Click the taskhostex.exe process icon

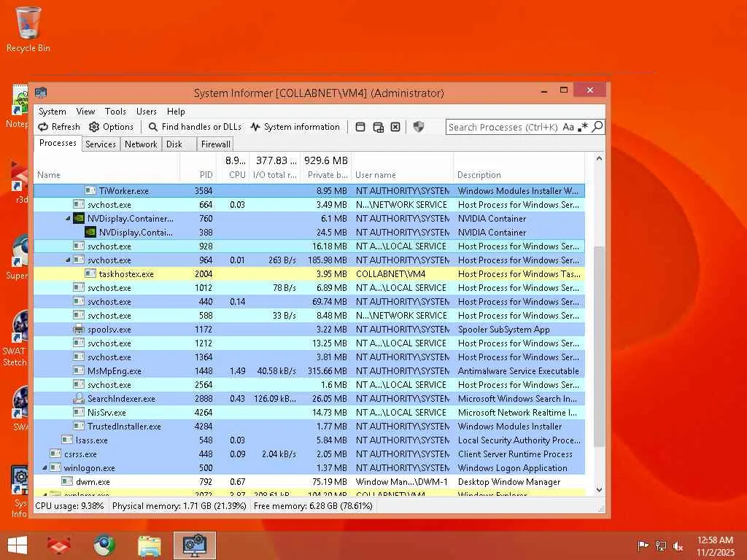[x=90, y=274]
